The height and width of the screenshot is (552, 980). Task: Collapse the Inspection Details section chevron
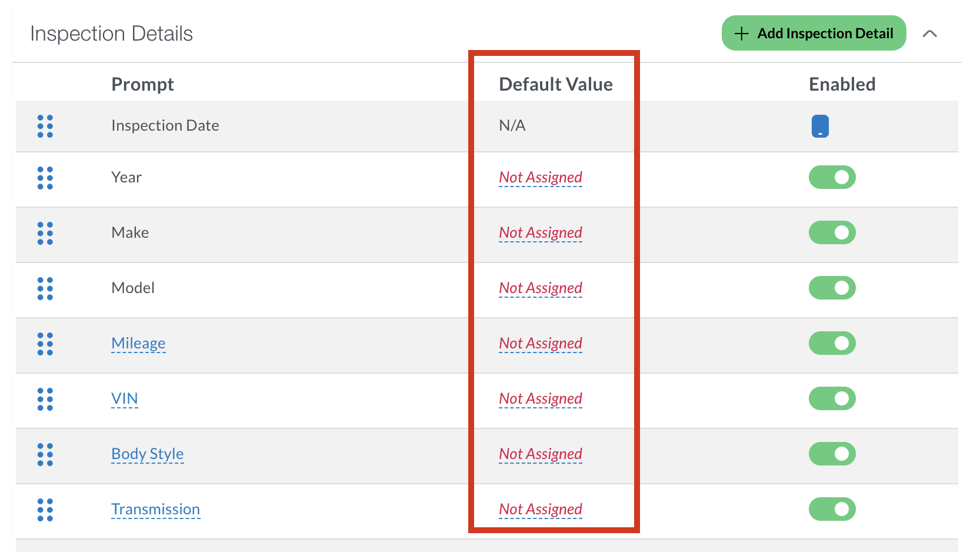click(x=930, y=34)
